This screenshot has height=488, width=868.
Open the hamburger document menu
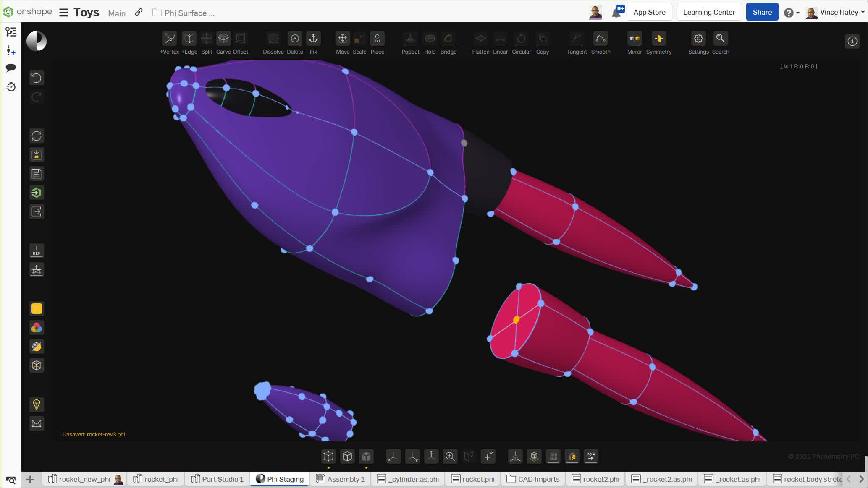(x=63, y=13)
